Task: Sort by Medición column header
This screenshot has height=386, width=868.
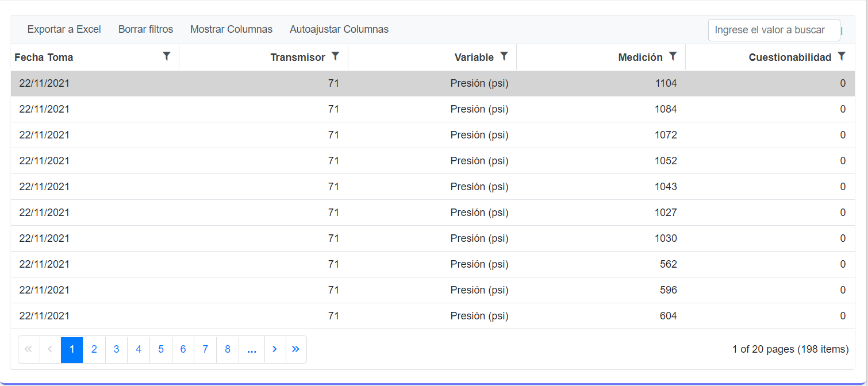Action: point(640,57)
